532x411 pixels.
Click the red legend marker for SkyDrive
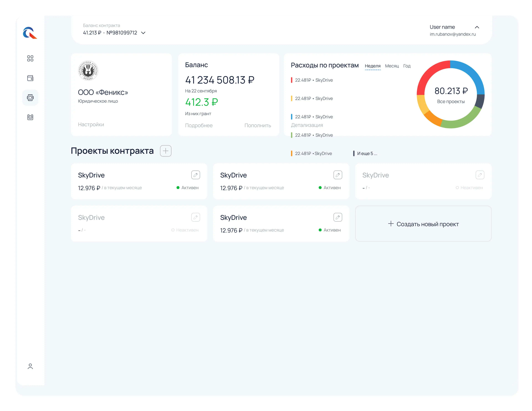pyautogui.click(x=292, y=80)
